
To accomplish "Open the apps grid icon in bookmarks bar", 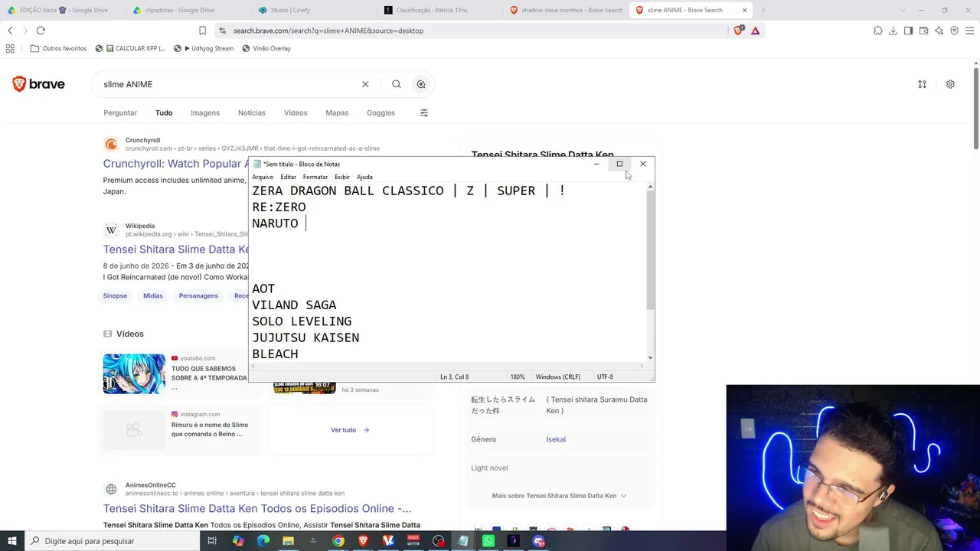I will coord(10,48).
